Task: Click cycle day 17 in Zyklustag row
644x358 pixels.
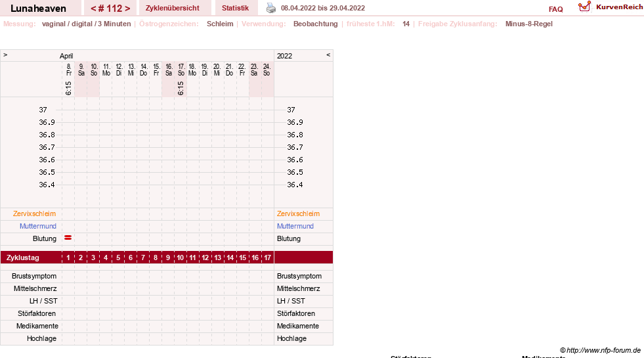Action: click(x=267, y=257)
